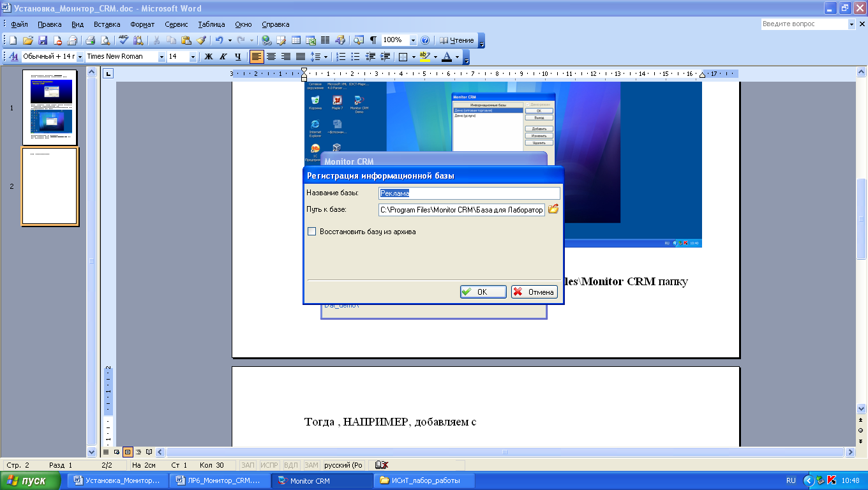Screen dimensions: 868x490
Task: Undo the last action
Action: pyautogui.click(x=219, y=40)
